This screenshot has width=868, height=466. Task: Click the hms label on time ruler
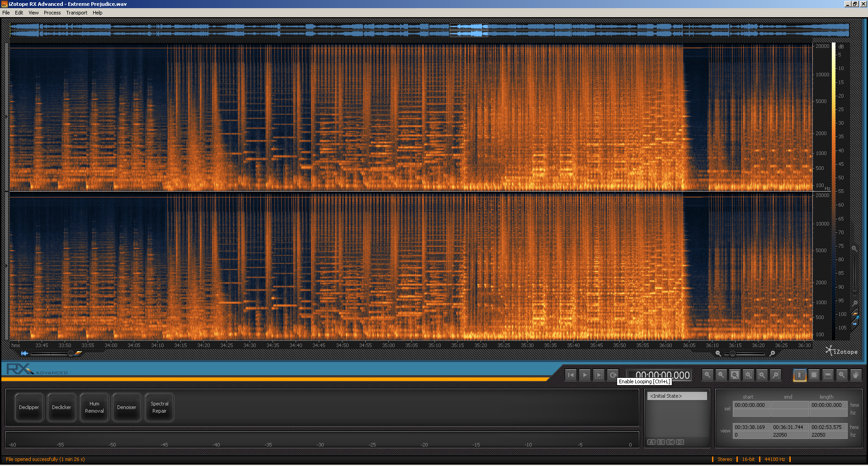click(16, 345)
